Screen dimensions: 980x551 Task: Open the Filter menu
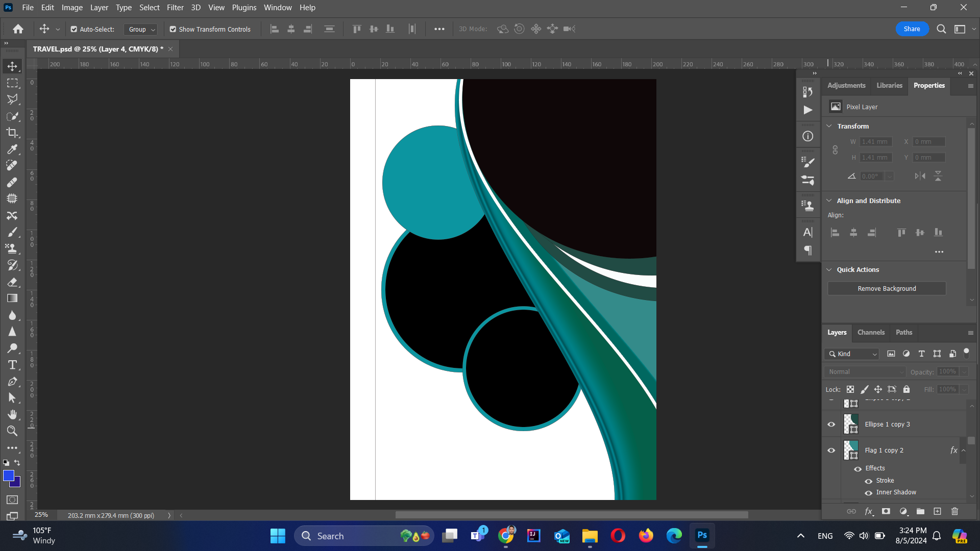coord(175,8)
